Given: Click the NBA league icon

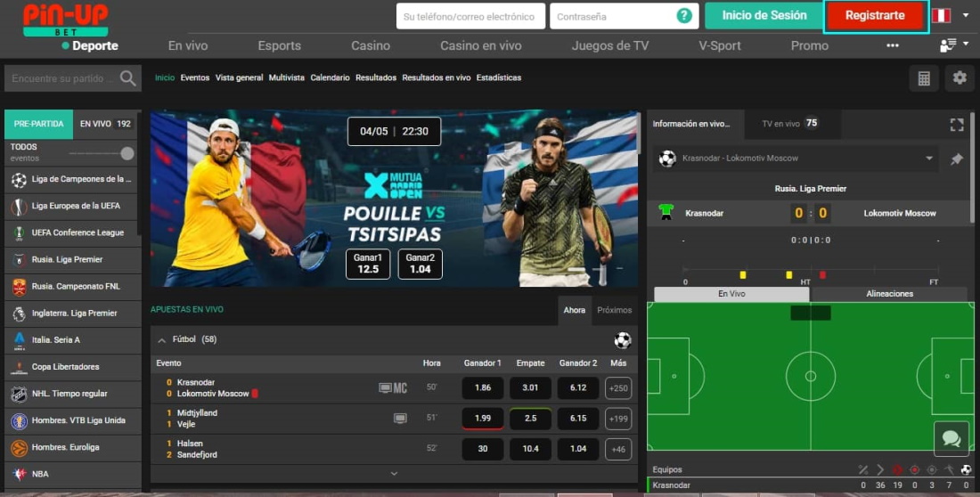Looking at the screenshot, I should tap(20, 475).
